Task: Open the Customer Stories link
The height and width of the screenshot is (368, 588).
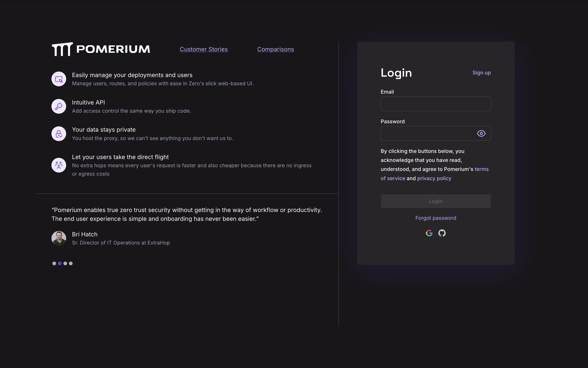Action: [x=204, y=49]
